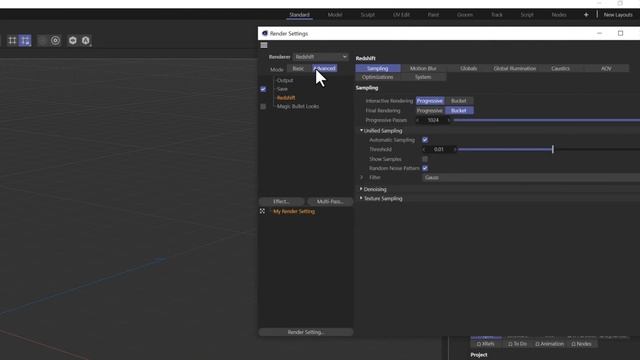The height and width of the screenshot is (360, 640).
Task: Collapse the Unified Sampling section
Action: click(361, 131)
